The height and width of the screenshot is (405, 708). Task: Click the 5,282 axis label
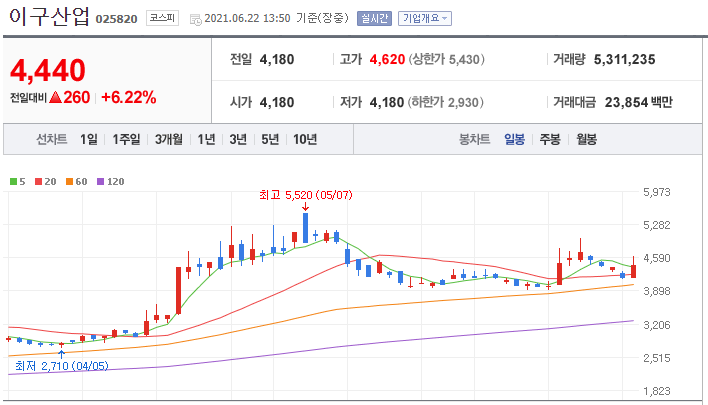[657, 225]
